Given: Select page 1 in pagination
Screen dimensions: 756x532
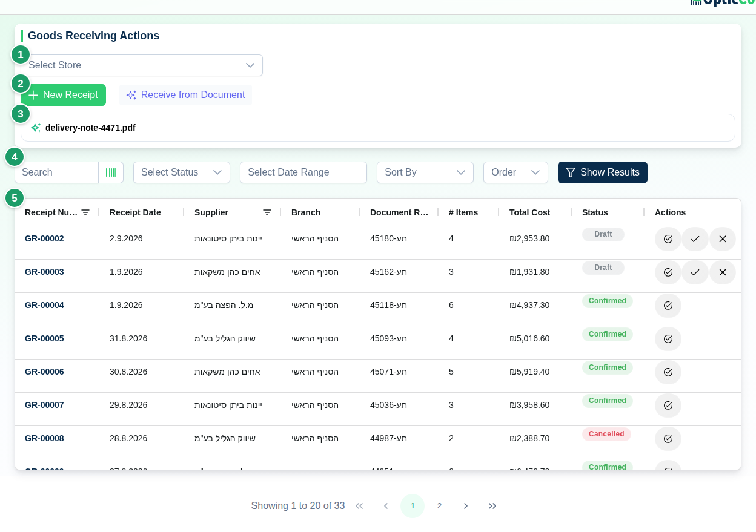Looking at the screenshot, I should click(x=413, y=506).
